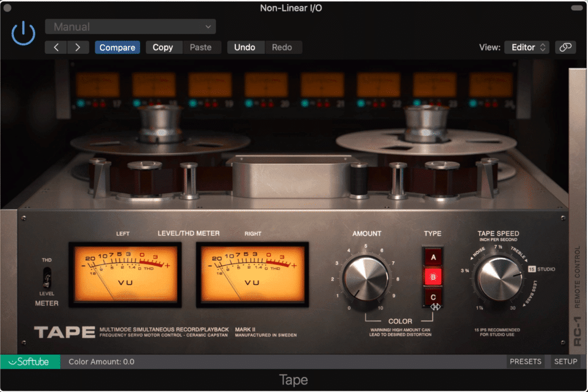The height and width of the screenshot is (392, 588).
Task: Click the Tape Speed knob
Action: [x=500, y=280]
